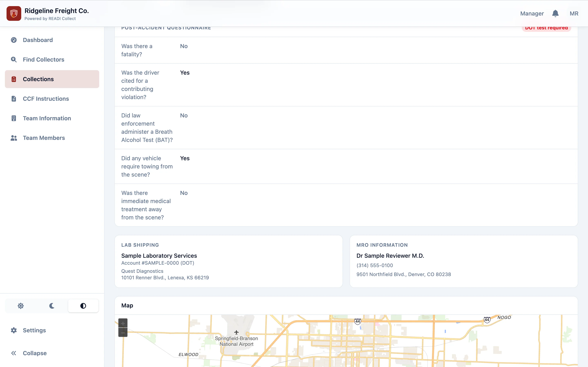Click the Team Information building icon
Image resolution: width=588 pixels, height=367 pixels.
(14, 118)
